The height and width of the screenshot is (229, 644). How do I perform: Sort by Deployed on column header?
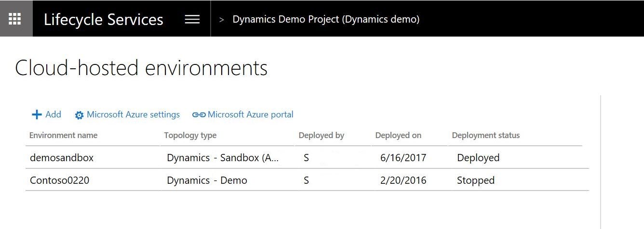[x=398, y=135]
